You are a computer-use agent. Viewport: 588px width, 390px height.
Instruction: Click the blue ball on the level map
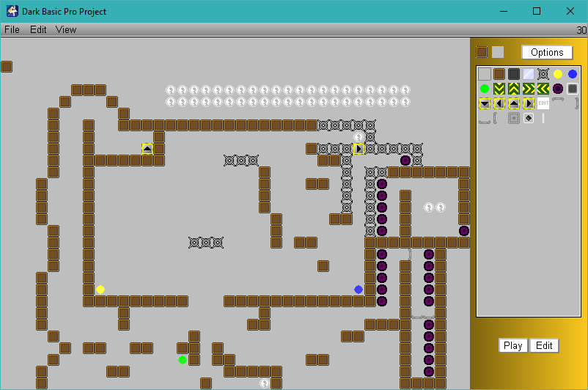point(359,290)
